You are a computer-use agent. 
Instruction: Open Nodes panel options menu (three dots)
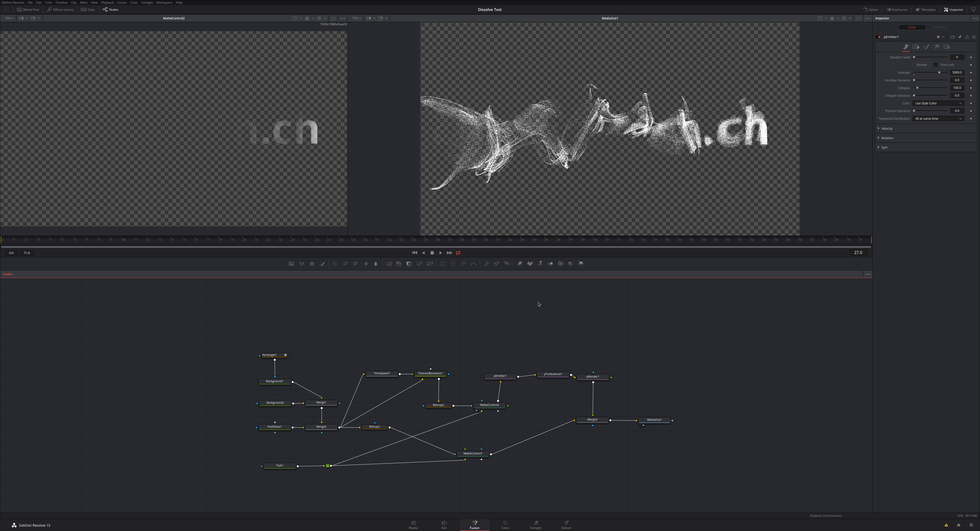[867, 274]
